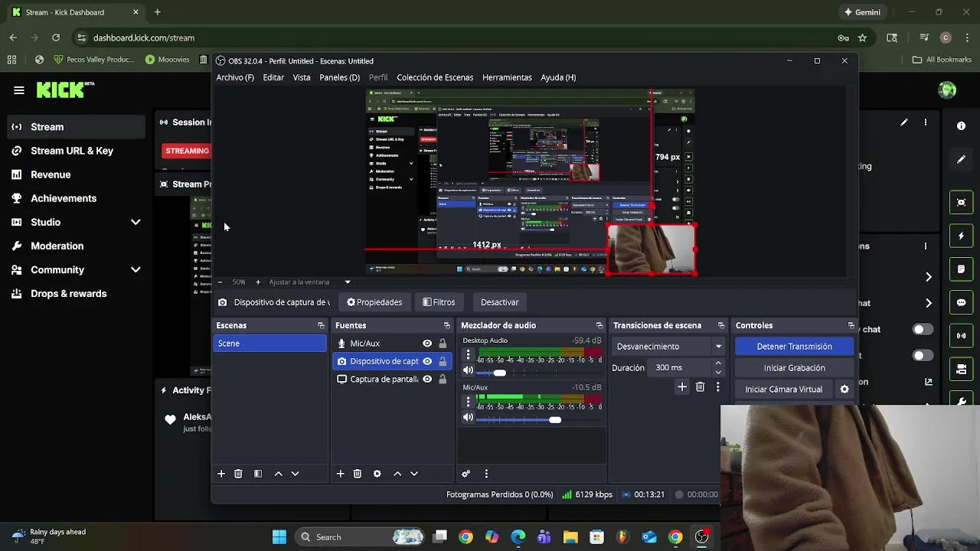Open scene filters icon in Escenas toolbar
The height and width of the screenshot is (551, 980).
258,474
